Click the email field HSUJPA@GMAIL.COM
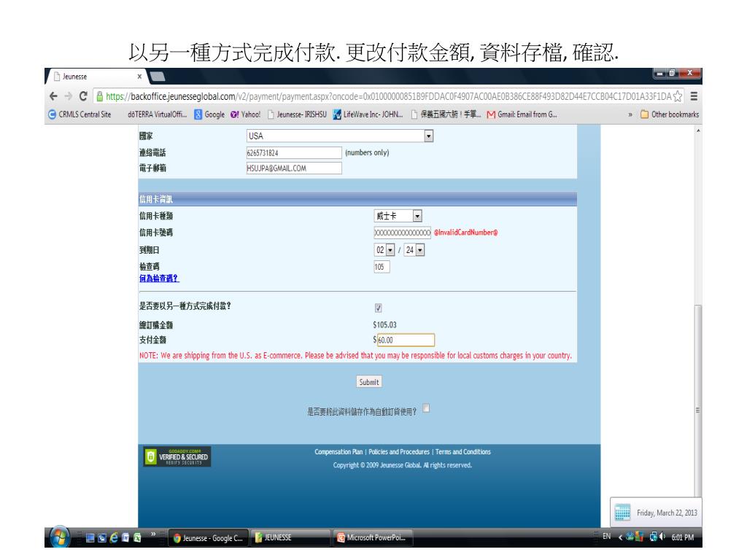The height and width of the screenshot is (560, 747). point(294,168)
